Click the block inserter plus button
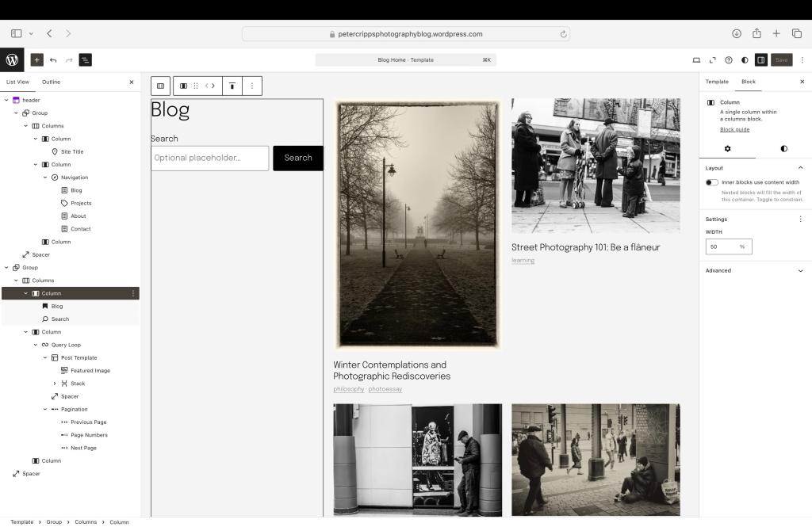 [37, 60]
